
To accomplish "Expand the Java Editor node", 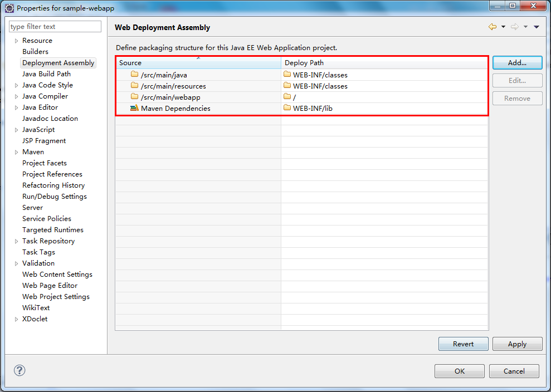I will 16,107.
